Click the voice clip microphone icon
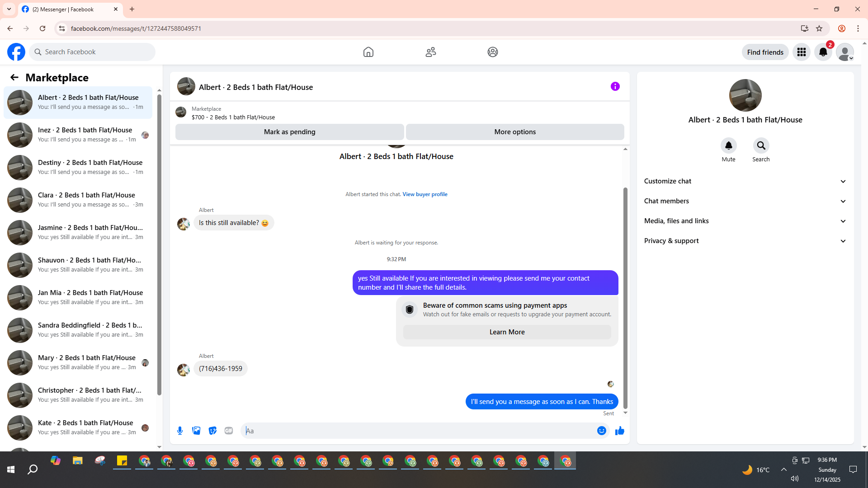The height and width of the screenshot is (488, 868). coord(180,431)
